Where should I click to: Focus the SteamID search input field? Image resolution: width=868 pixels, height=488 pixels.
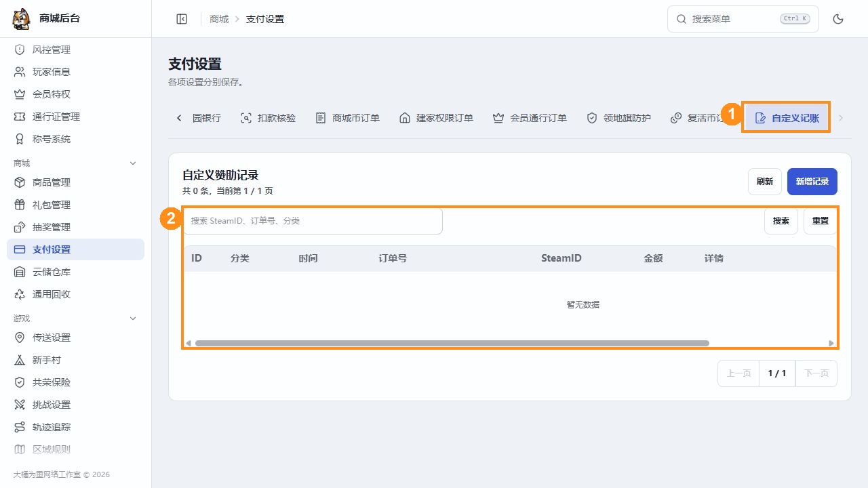point(313,221)
